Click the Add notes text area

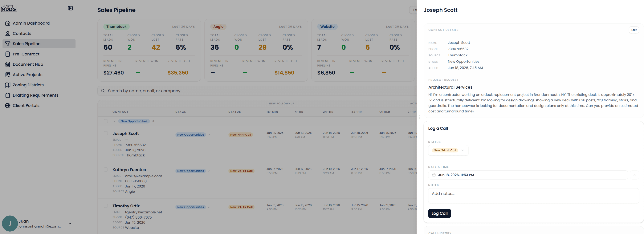(x=533, y=196)
